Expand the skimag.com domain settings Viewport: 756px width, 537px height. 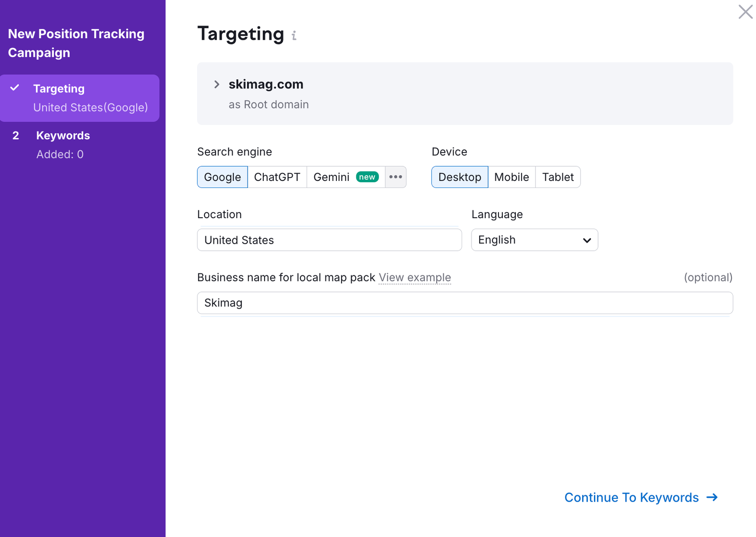click(x=217, y=85)
